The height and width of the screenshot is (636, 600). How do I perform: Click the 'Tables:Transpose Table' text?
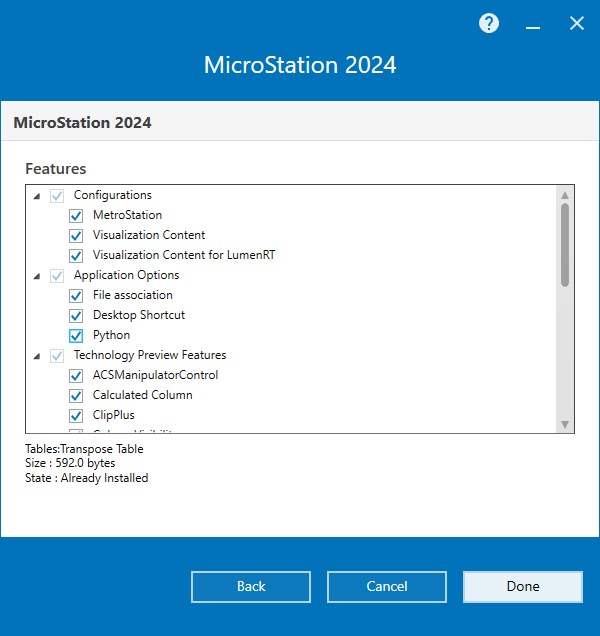click(x=84, y=449)
